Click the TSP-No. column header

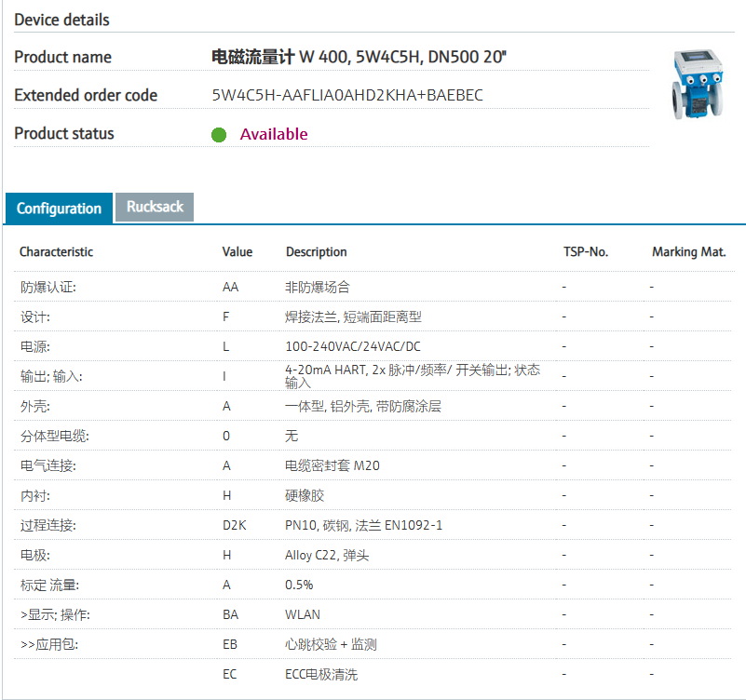(x=586, y=252)
